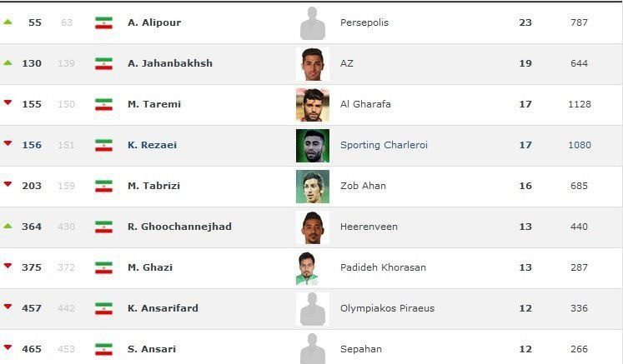Screen dimensions: 623x364
Task: Open R. Ghoochannejhad's photo thumbnail
Action: pyautogui.click(x=313, y=227)
